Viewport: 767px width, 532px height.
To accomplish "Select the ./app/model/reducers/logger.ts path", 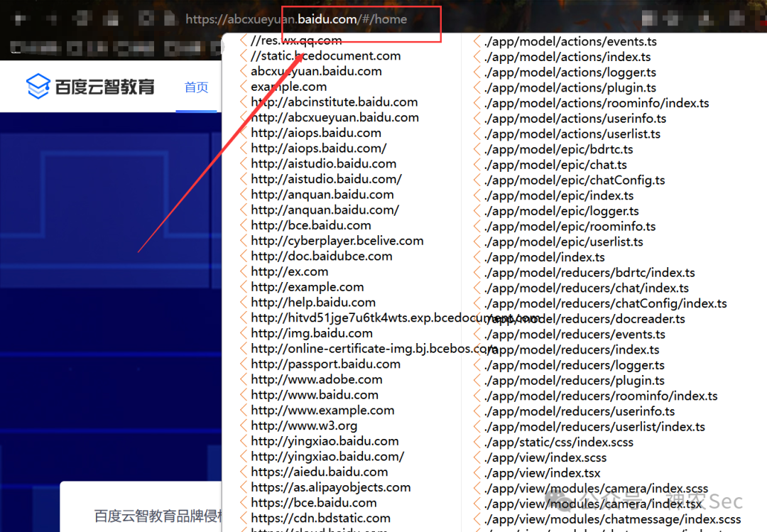I will coord(575,365).
